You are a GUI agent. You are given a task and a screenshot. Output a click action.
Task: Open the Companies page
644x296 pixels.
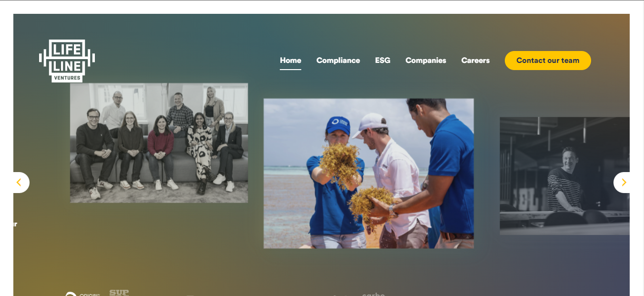[x=426, y=61]
